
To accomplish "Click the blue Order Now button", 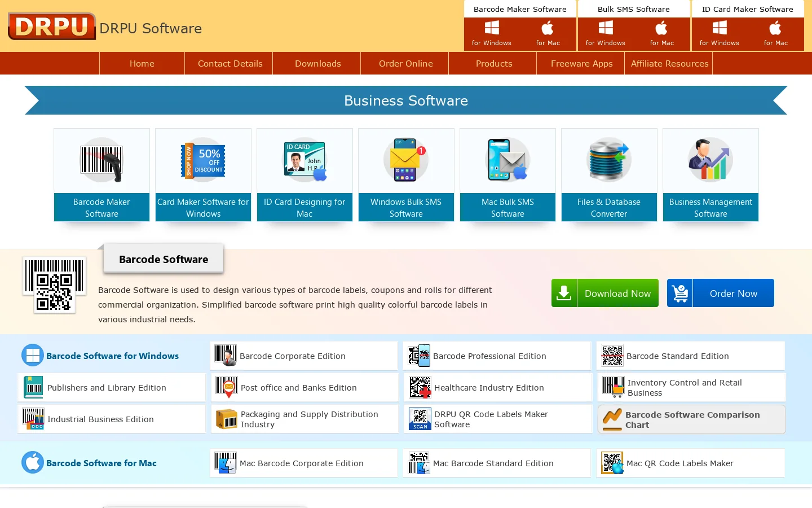I will click(x=721, y=293).
